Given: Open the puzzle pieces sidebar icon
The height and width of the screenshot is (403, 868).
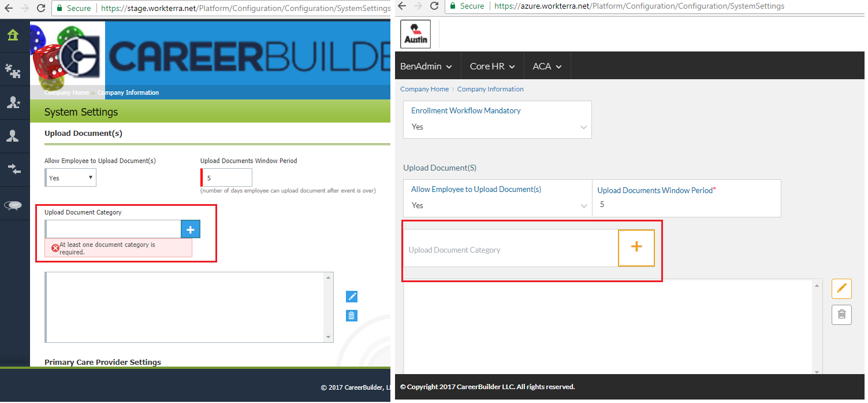Looking at the screenshot, I should pyautogui.click(x=13, y=70).
